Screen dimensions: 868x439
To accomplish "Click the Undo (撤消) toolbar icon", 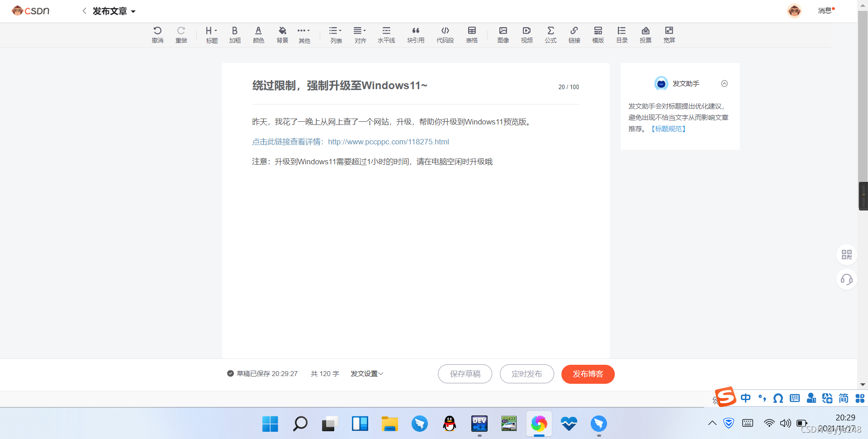I will pyautogui.click(x=157, y=35).
